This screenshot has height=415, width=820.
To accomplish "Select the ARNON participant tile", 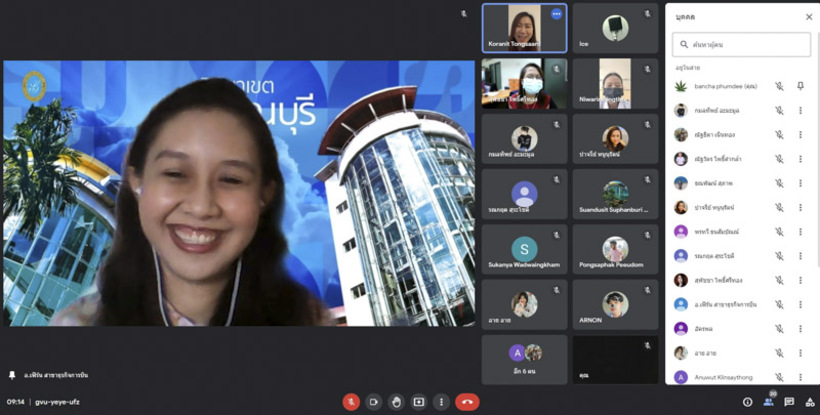I will coord(615,305).
